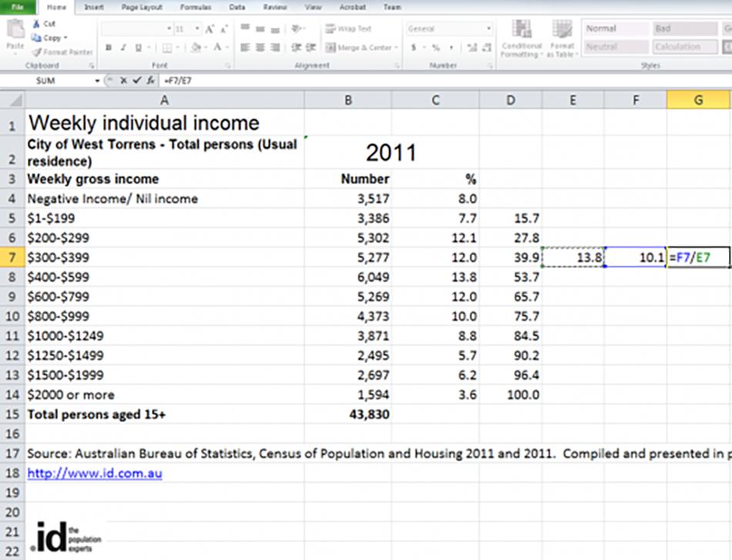Select cell B15 showing 43,830
The image size is (732, 560).
click(348, 414)
